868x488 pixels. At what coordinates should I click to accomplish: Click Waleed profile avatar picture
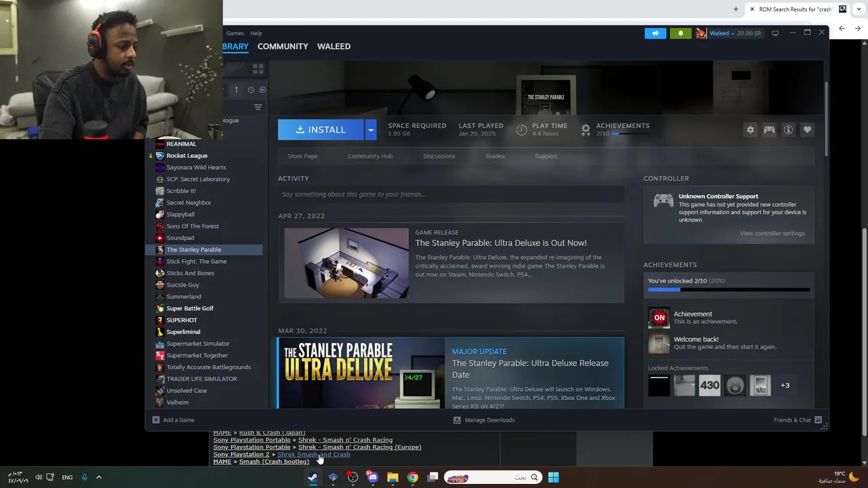point(701,33)
